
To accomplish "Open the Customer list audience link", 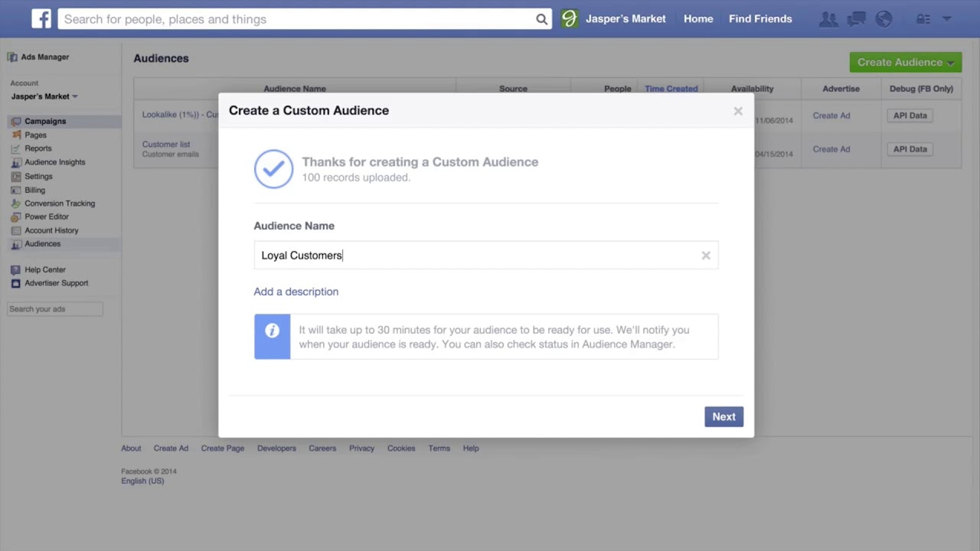I will pyautogui.click(x=166, y=144).
